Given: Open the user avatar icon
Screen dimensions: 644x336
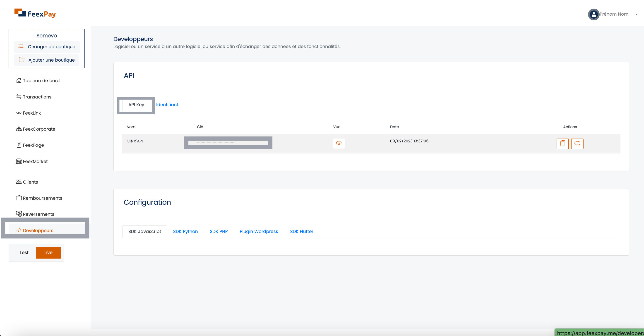Looking at the screenshot, I should (x=594, y=14).
